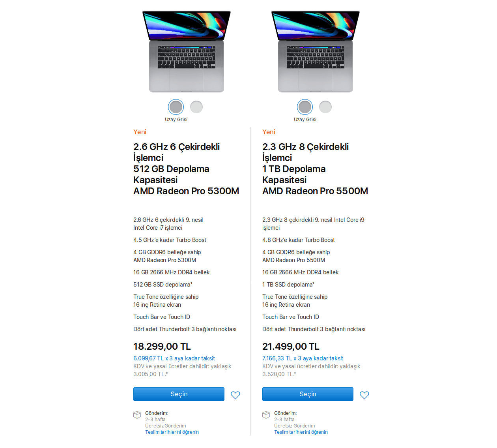Viewport: 497px width, 448px height.
Task: Add the 2.6 GHz model to favorites
Action: (x=235, y=395)
